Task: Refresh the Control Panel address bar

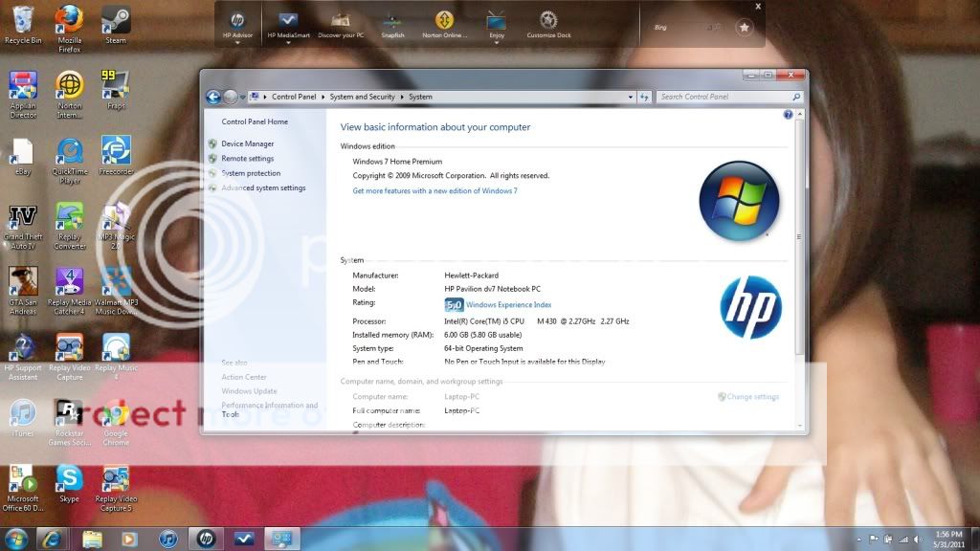Action: pyautogui.click(x=644, y=97)
